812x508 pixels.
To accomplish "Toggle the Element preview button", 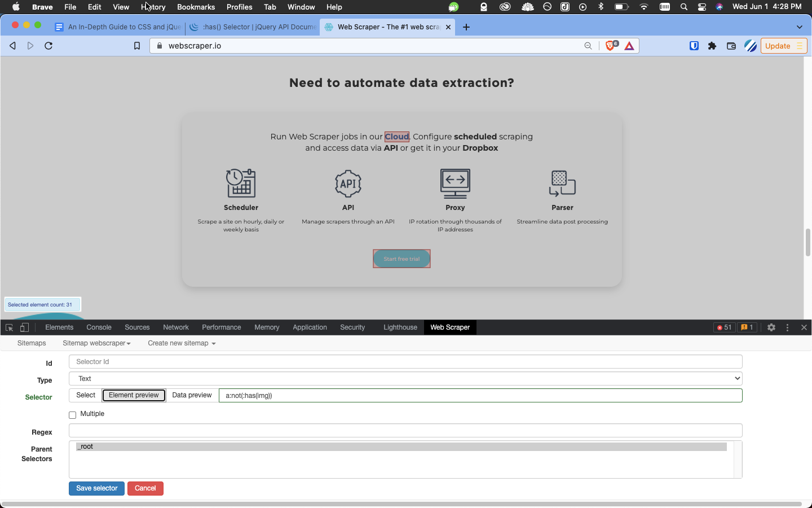I will (x=134, y=395).
